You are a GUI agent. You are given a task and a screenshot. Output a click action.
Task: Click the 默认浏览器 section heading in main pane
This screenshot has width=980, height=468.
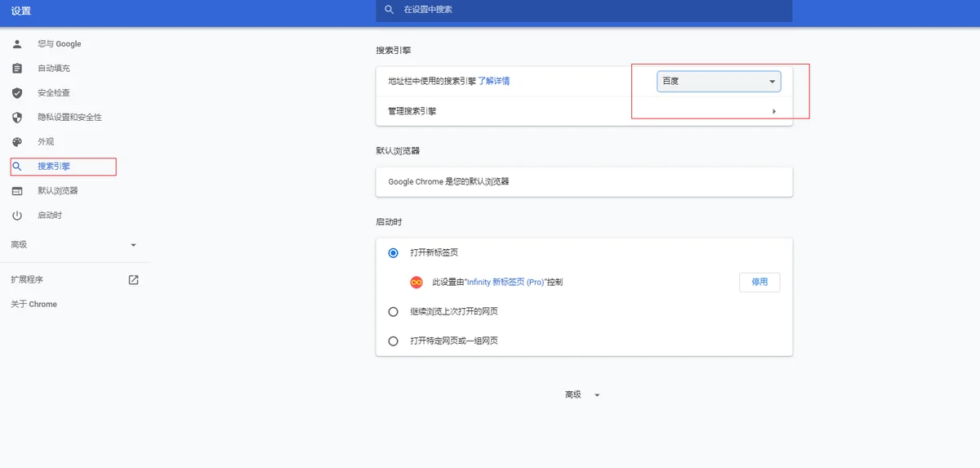(x=398, y=151)
